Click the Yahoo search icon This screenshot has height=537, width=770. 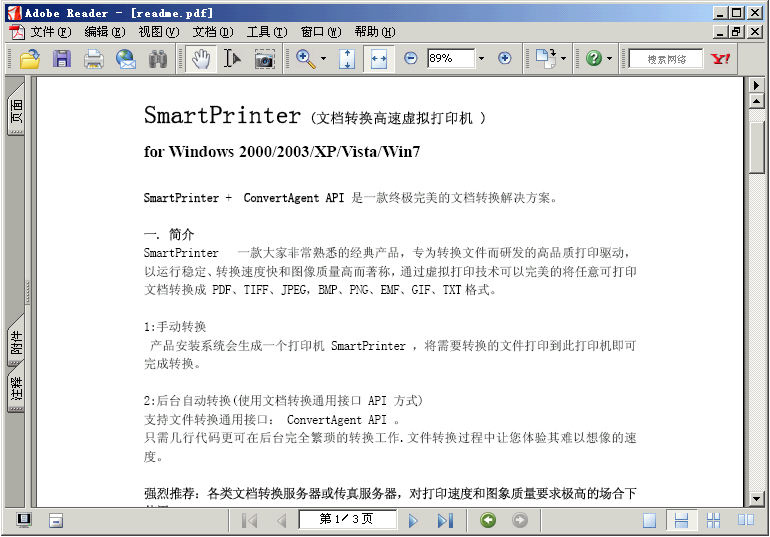pos(720,59)
